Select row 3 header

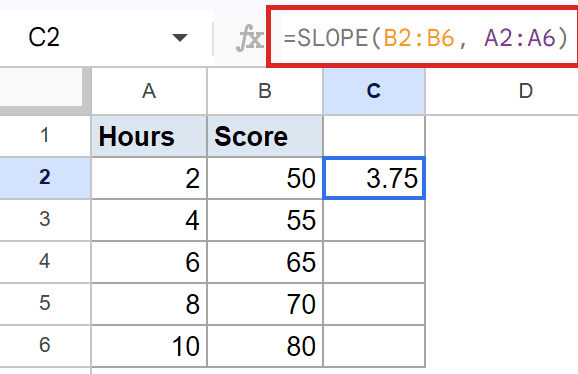click(x=45, y=220)
